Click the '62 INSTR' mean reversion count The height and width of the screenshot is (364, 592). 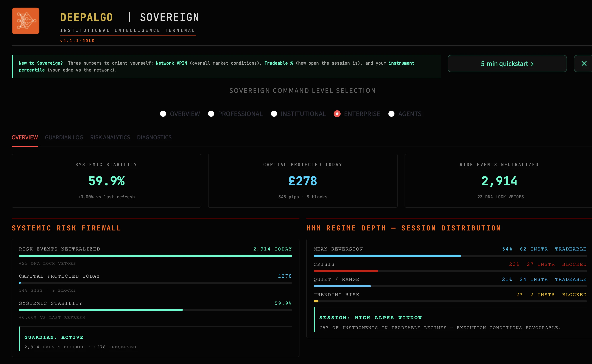pos(534,249)
